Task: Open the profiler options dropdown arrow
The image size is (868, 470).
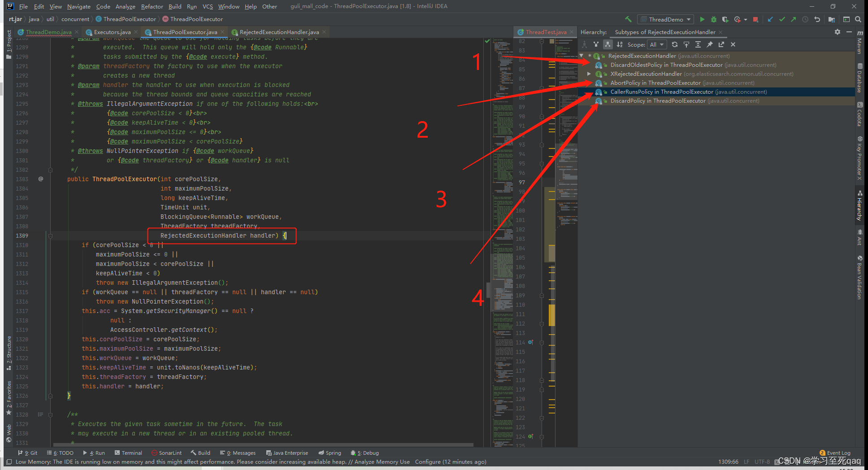Action: tap(746, 19)
